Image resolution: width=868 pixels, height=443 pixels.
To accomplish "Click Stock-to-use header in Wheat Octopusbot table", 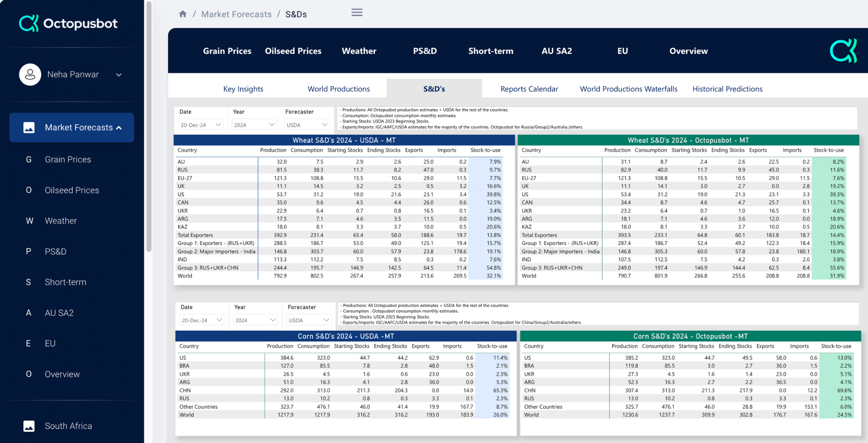I will 829,150.
